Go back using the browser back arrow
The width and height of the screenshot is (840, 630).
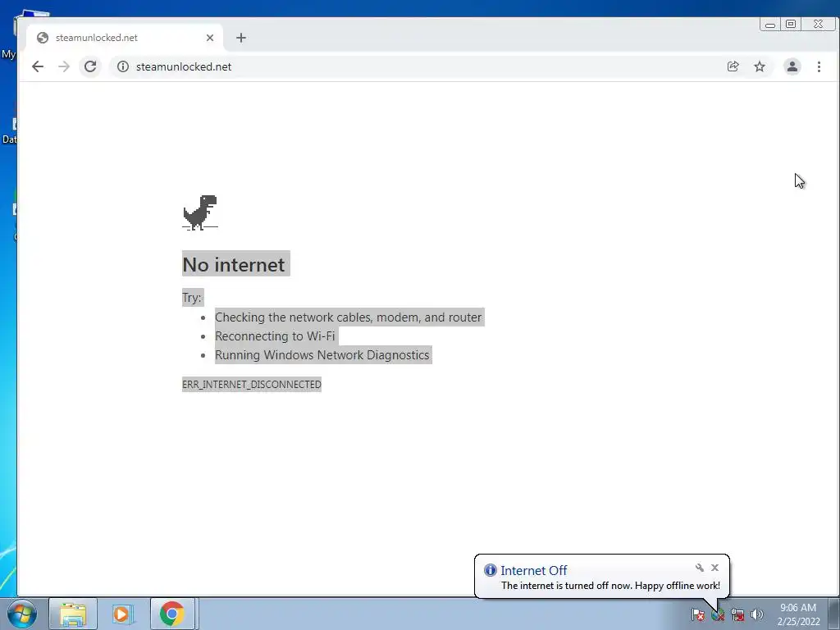(x=38, y=66)
